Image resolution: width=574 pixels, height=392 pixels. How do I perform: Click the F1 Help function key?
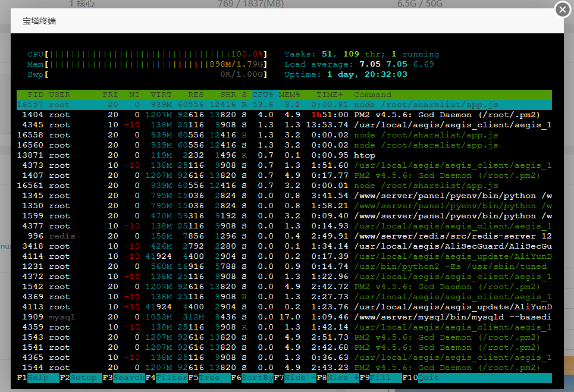[38, 378]
